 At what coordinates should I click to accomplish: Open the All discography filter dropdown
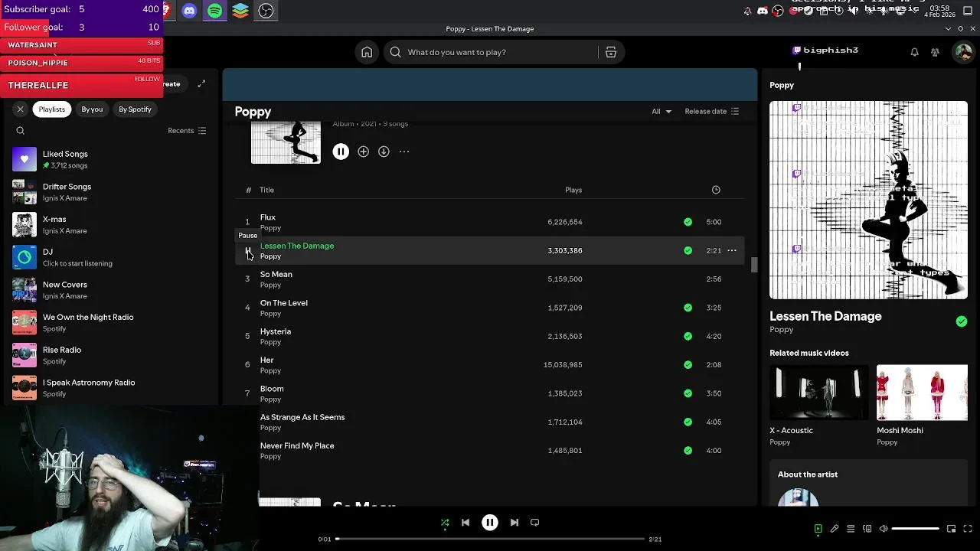click(661, 111)
